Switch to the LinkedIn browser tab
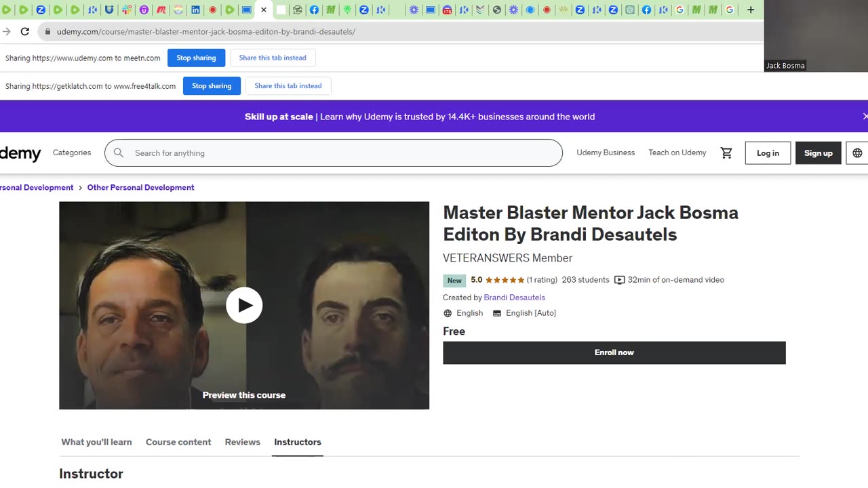 (x=195, y=10)
